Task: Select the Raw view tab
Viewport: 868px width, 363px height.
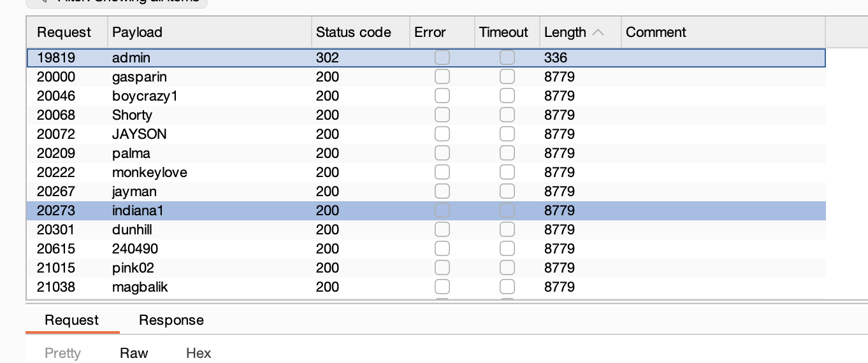Action: (134, 353)
